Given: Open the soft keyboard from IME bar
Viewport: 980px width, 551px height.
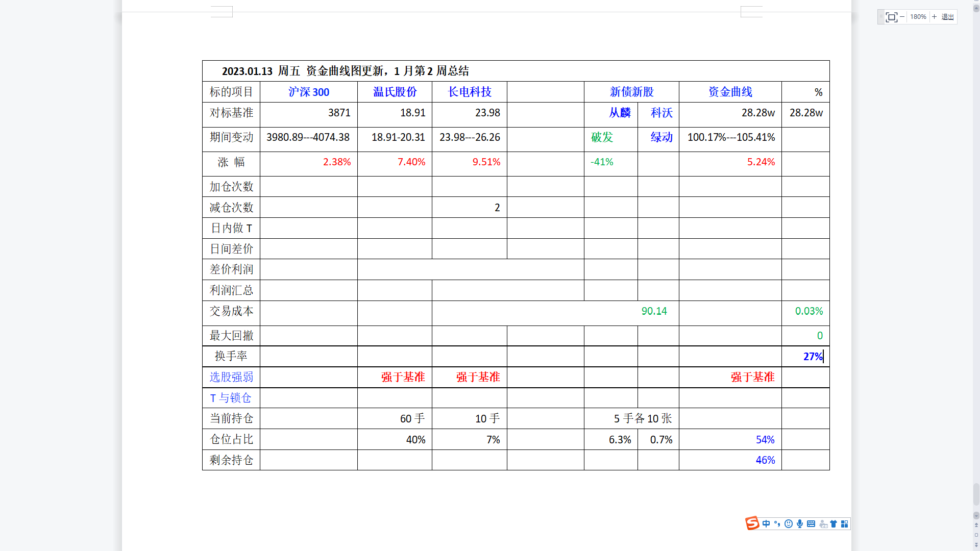Looking at the screenshot, I should click(x=811, y=524).
